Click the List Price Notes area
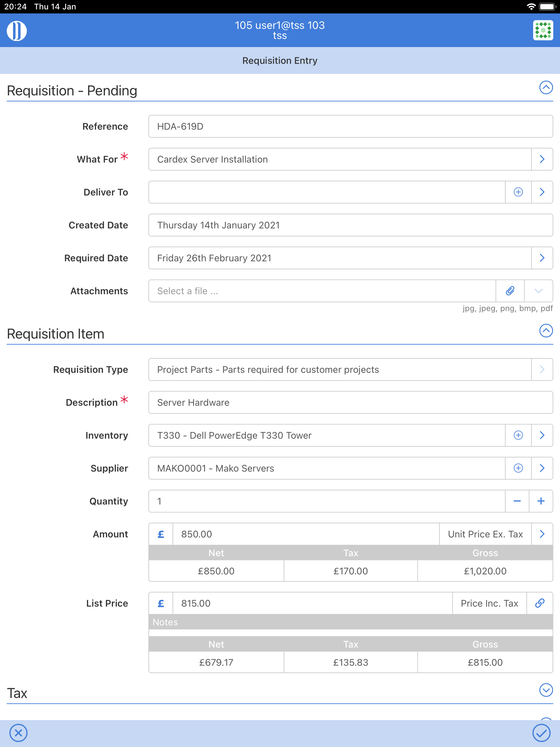 pyautogui.click(x=351, y=632)
